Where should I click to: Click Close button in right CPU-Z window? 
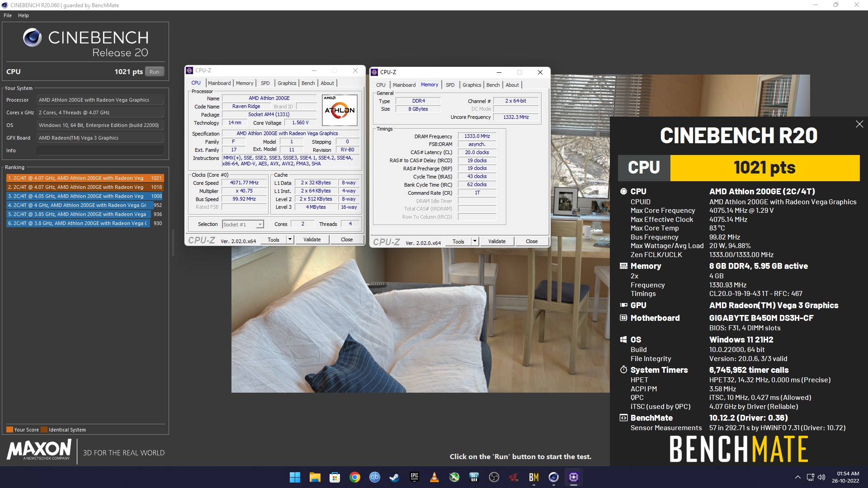pyautogui.click(x=532, y=242)
